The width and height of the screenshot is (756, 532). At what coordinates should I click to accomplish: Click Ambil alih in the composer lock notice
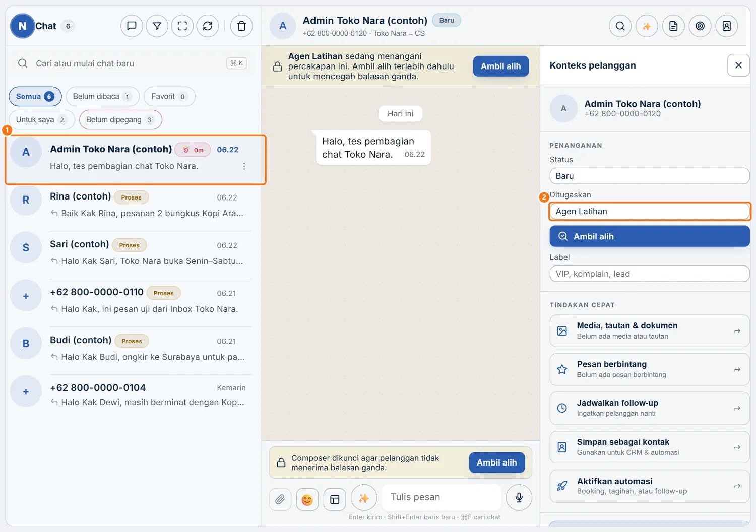[x=496, y=462]
